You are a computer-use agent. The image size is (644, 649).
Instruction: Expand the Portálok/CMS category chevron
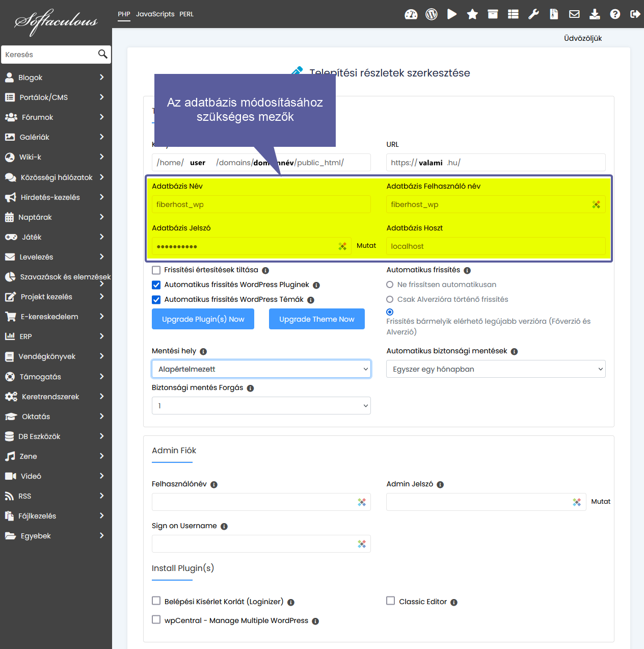[102, 97]
